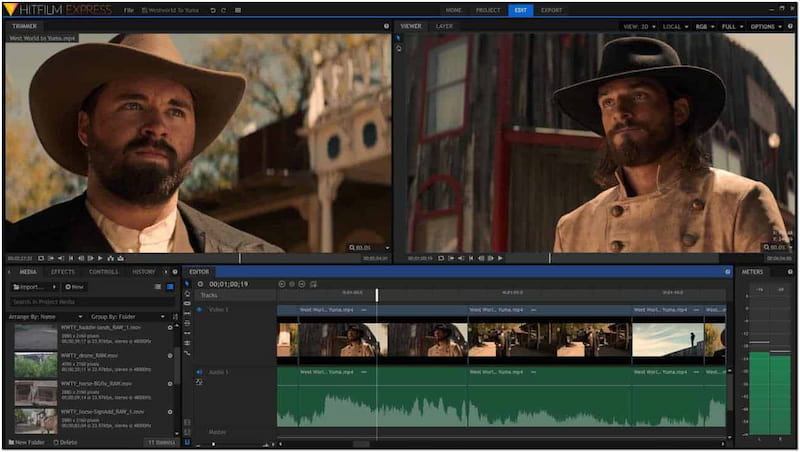Click the Viewer scrub bar
This screenshot has width=800, height=452.
(635, 259)
